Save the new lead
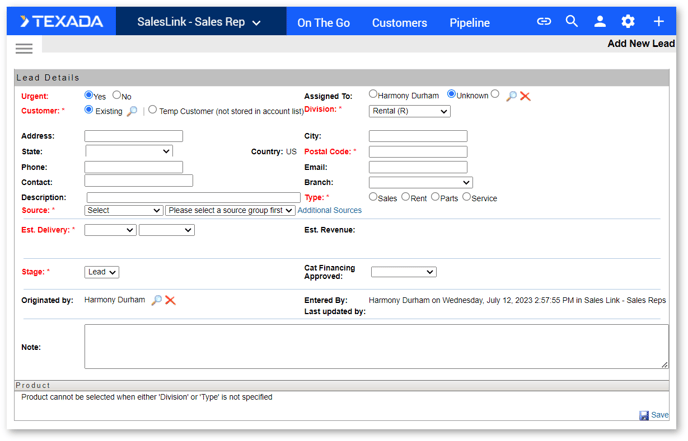This screenshot has height=441, width=688. (654, 415)
